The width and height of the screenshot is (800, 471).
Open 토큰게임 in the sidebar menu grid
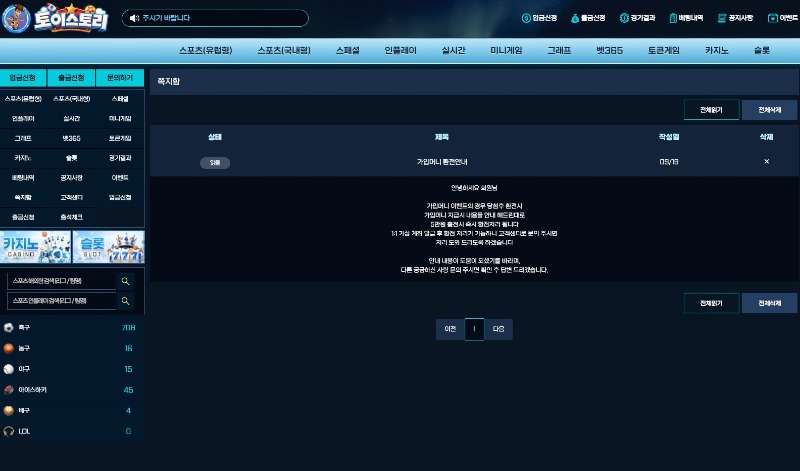tap(120, 138)
